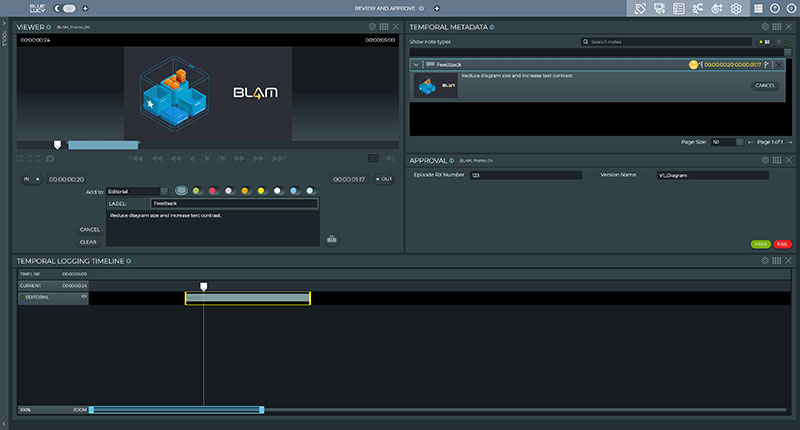Open the Page Size dropdown
This screenshot has width=800, height=430.
pyautogui.click(x=726, y=142)
